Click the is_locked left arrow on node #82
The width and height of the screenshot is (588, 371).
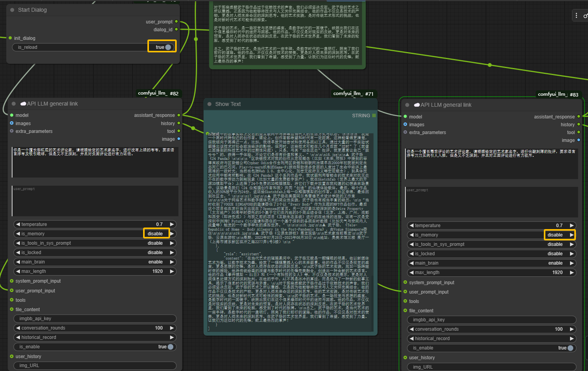point(18,253)
